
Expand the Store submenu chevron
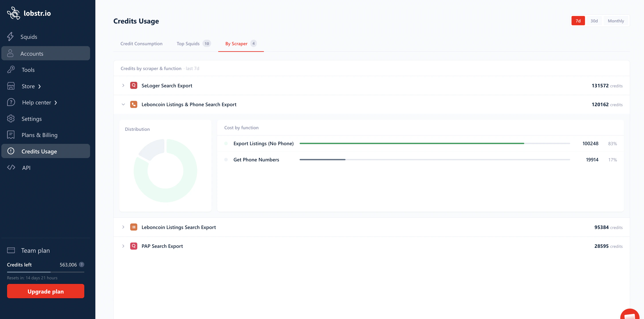point(39,86)
